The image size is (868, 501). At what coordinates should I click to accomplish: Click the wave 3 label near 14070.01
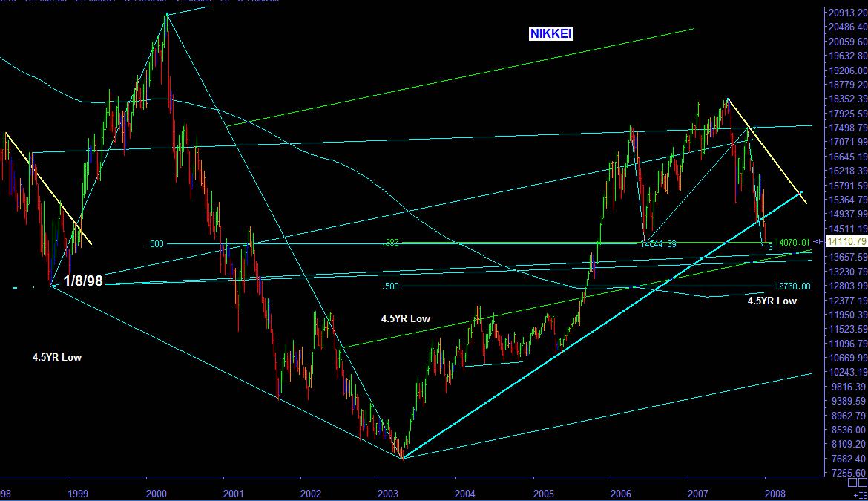point(771,247)
